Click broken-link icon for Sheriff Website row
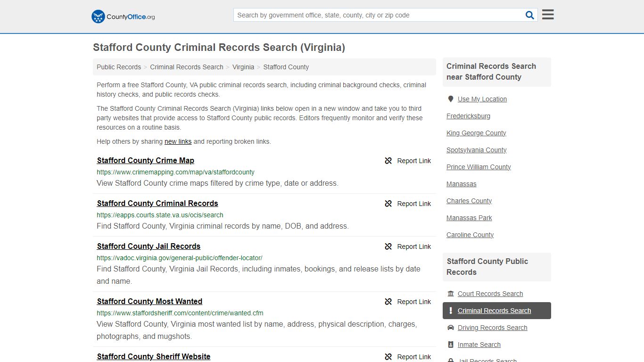Screen dimensions: 644x362 click(x=388, y=357)
